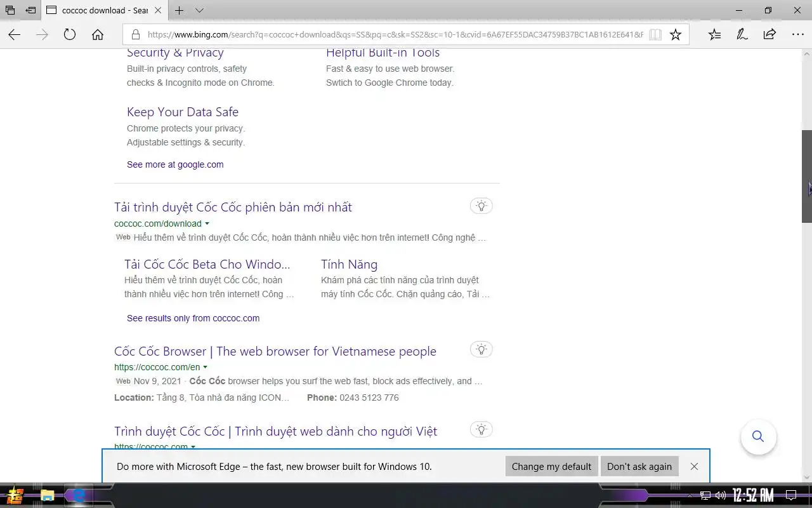Open Keep Your Data Safe link

183,112
